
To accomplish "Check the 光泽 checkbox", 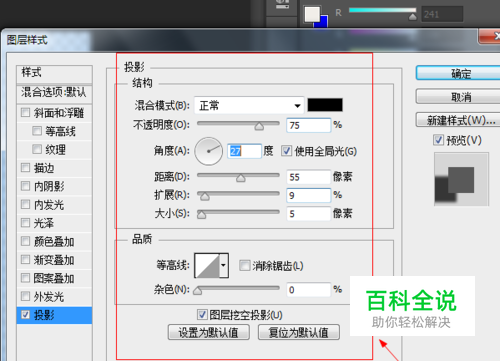I will coord(25,222).
